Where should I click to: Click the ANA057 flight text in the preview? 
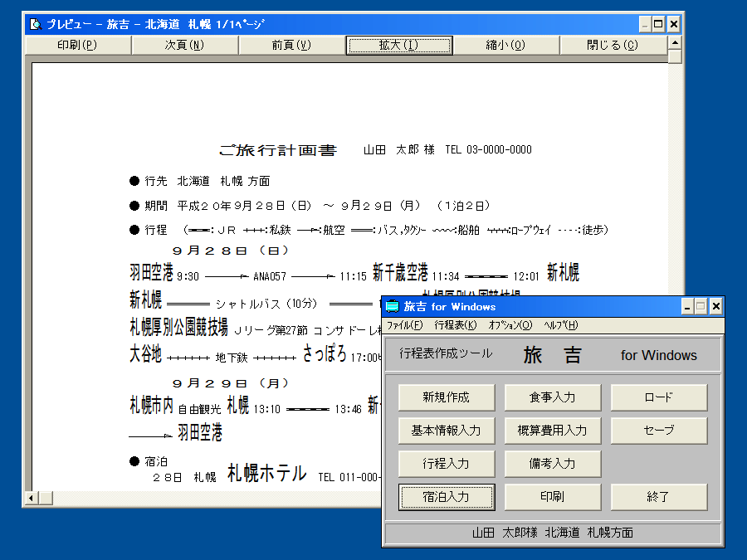pyautogui.click(x=270, y=276)
